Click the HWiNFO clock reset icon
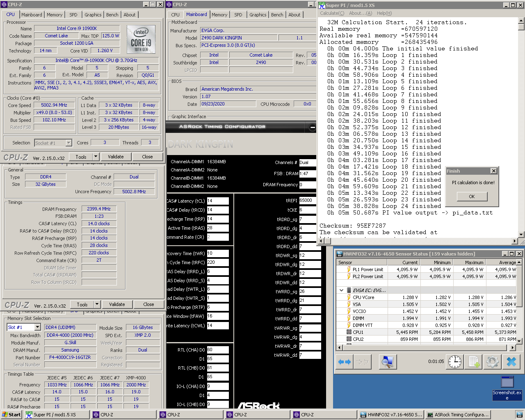Viewport: 525px width, 420px height. click(455, 362)
